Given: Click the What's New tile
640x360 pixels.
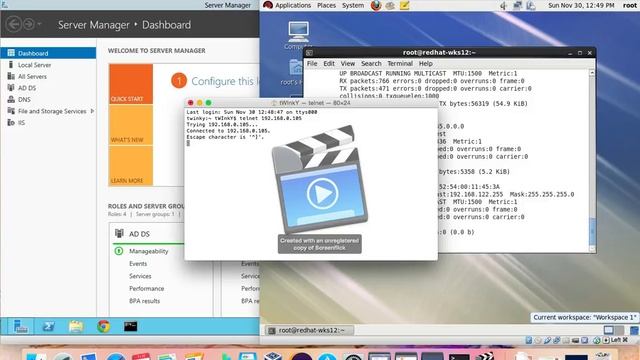Looking at the screenshot, I should coord(131,125).
